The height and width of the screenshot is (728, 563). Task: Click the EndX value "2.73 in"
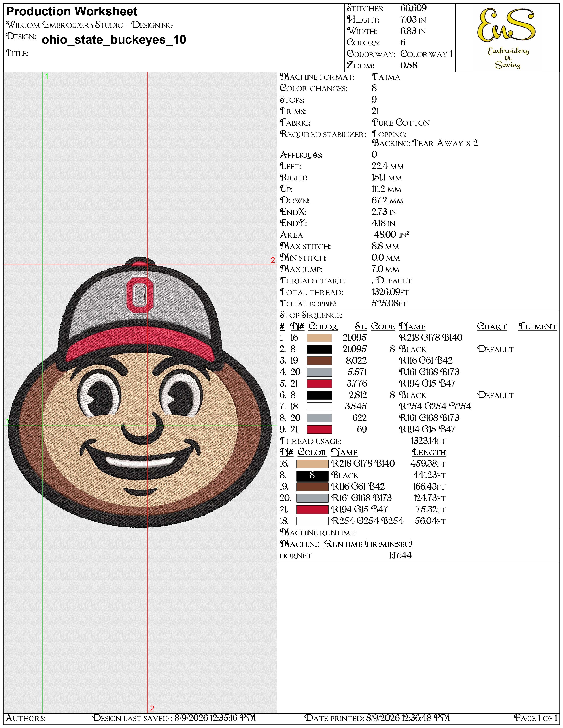tap(384, 212)
